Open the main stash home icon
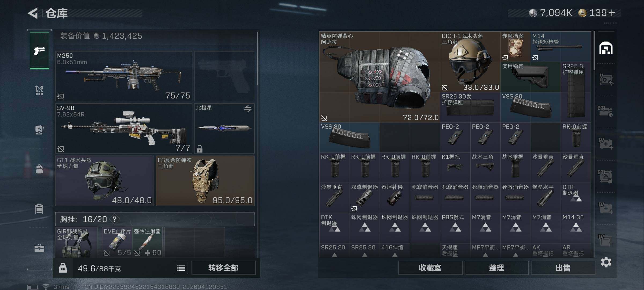The image size is (644, 290). pos(606,48)
